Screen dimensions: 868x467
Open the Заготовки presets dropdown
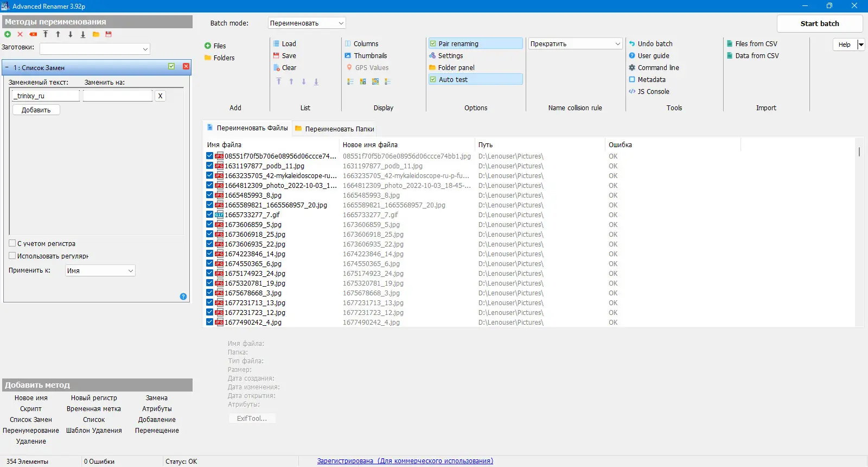pyautogui.click(x=95, y=48)
